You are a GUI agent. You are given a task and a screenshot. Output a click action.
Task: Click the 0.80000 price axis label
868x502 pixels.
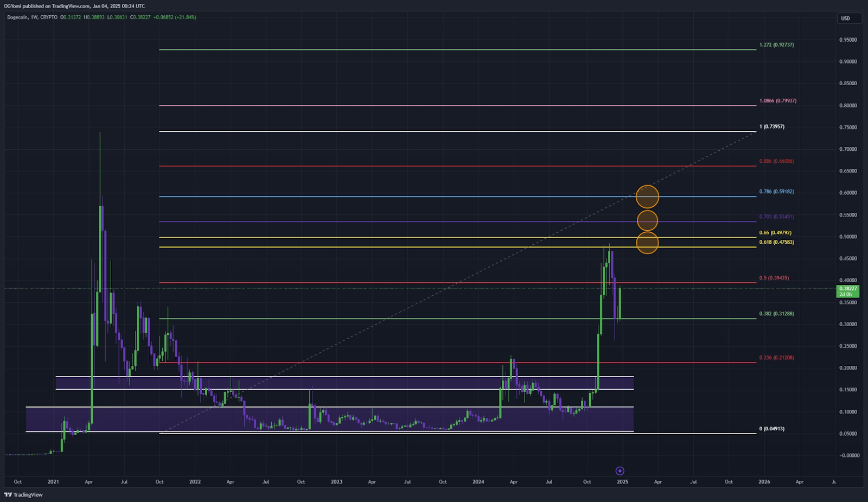point(848,106)
